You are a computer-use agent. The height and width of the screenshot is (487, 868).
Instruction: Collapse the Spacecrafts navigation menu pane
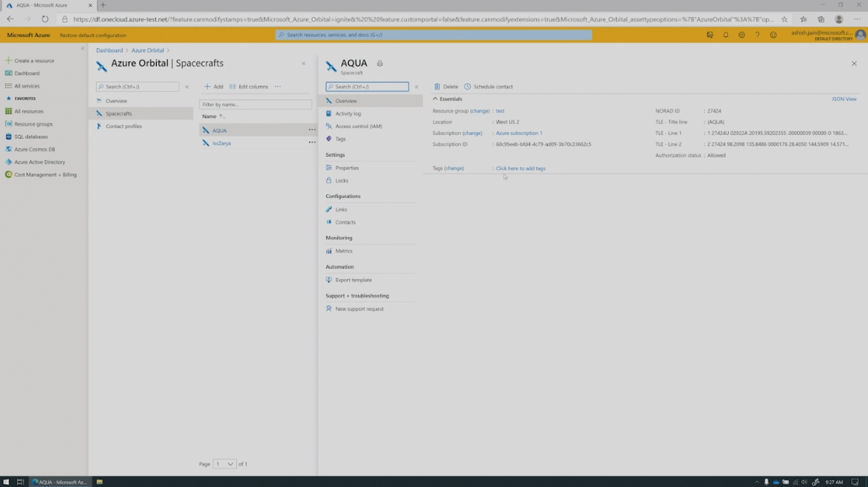[187, 87]
